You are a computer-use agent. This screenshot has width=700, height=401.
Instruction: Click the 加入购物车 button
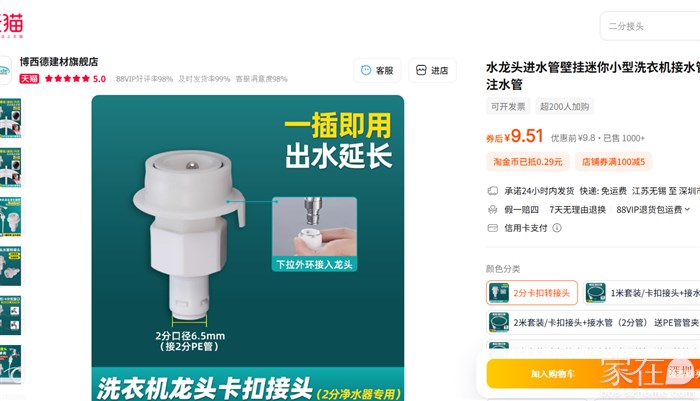pos(553,374)
